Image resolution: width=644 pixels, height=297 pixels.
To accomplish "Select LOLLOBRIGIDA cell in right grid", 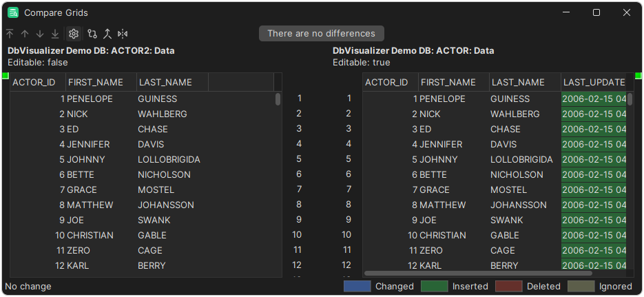I will point(526,160).
